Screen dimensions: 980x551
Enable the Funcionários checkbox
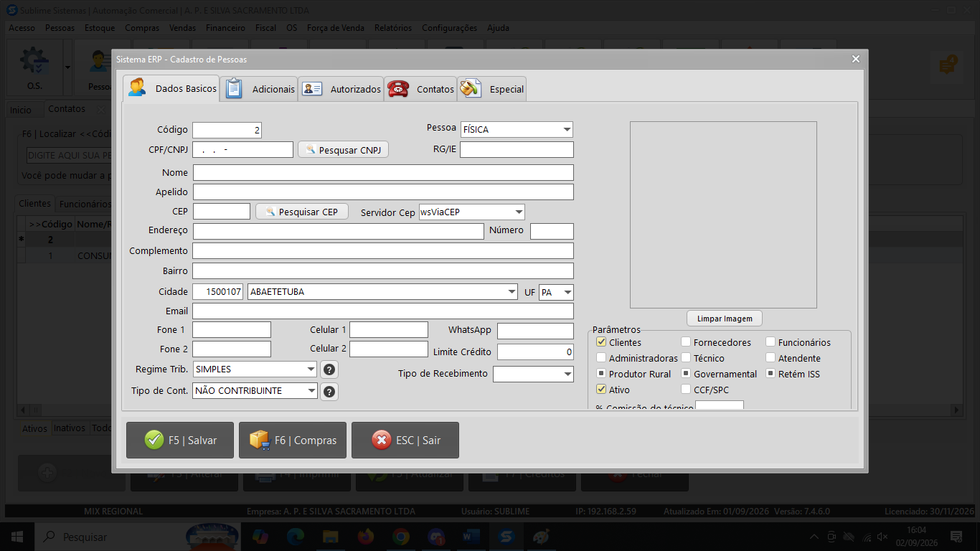(771, 342)
